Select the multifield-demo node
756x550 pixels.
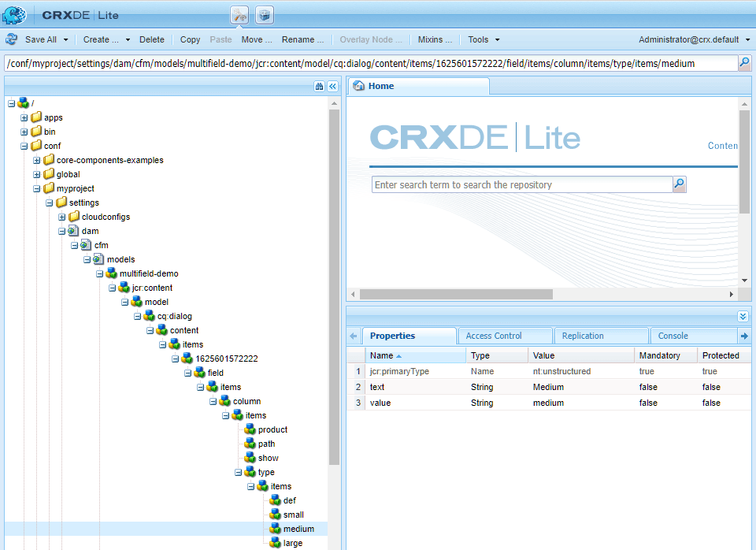pos(149,273)
